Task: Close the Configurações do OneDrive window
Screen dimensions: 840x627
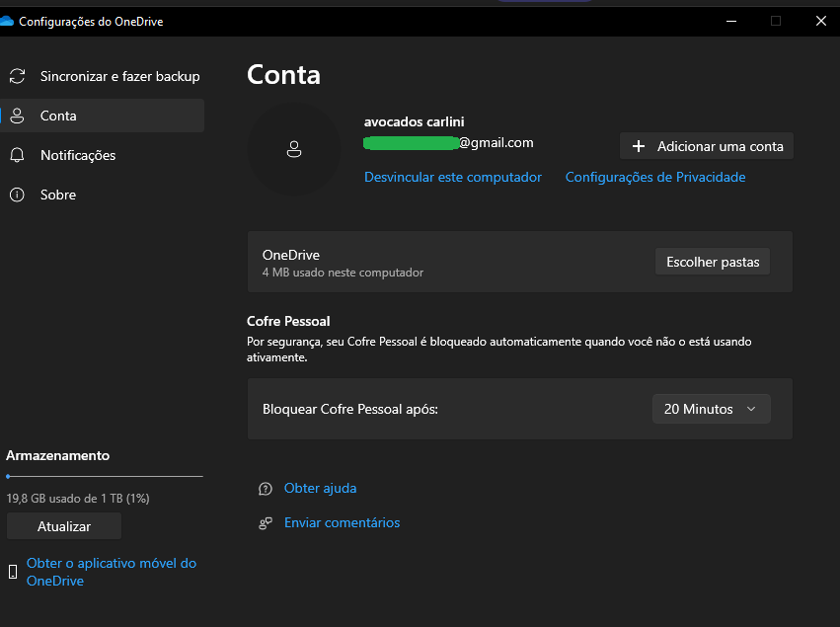Action: [x=820, y=21]
